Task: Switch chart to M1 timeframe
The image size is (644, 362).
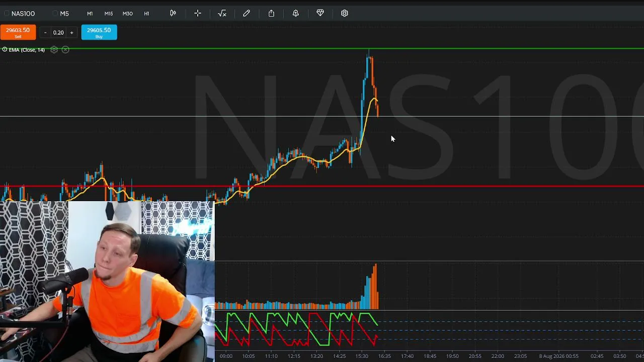Action: 90,14
